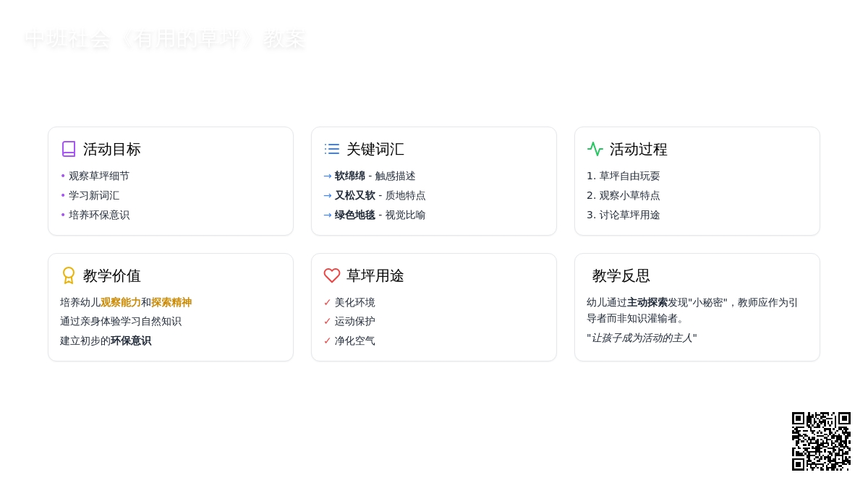
Task: Click the check mark before 净化空气
Action: [327, 341]
